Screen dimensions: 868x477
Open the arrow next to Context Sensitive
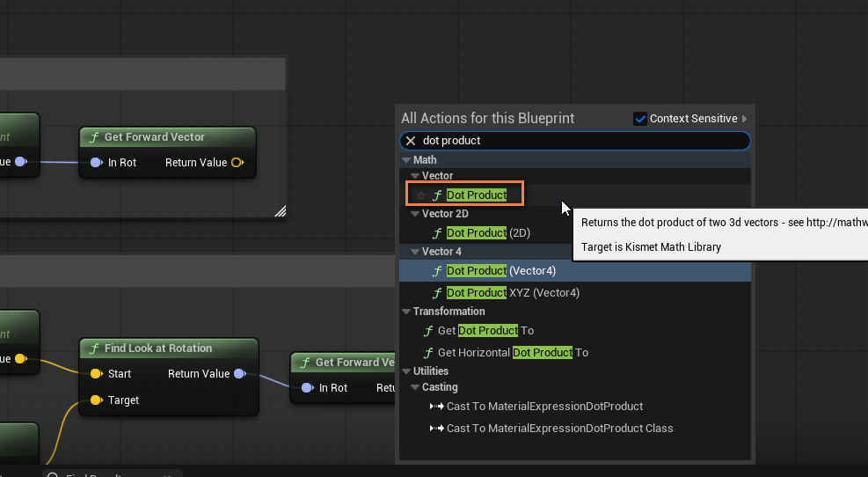[x=745, y=119]
